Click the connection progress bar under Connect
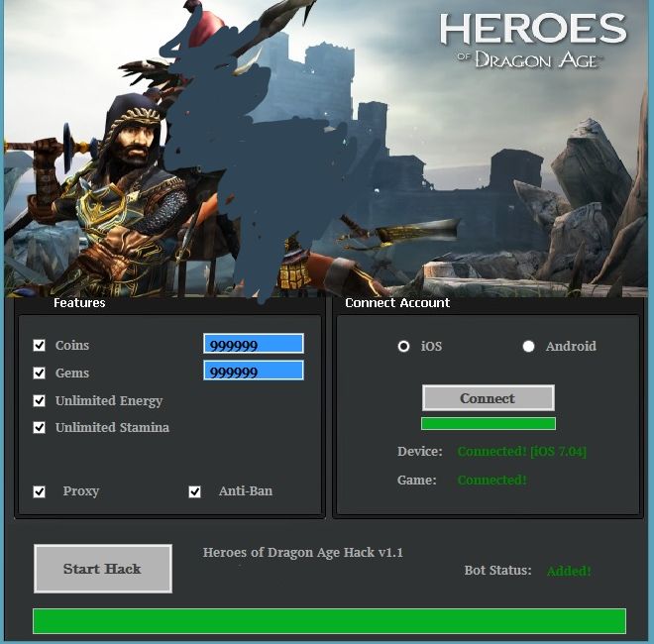 click(489, 424)
